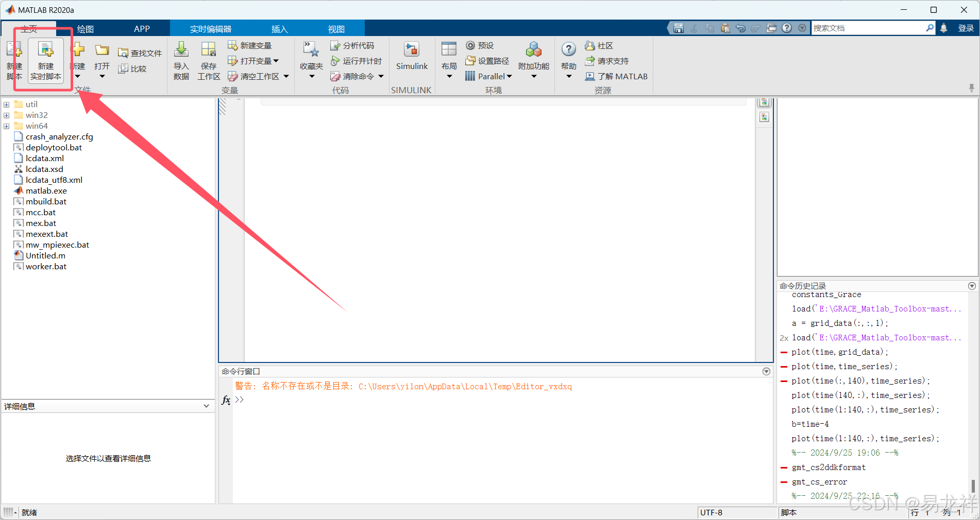Click Run and Time (运行并计时)
This screenshot has height=520, width=980.
[x=356, y=61]
